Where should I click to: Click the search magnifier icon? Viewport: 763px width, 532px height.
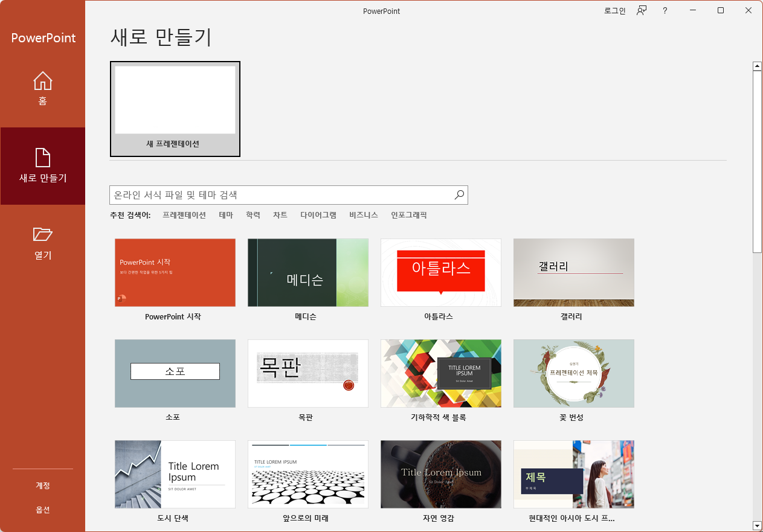pyautogui.click(x=459, y=194)
